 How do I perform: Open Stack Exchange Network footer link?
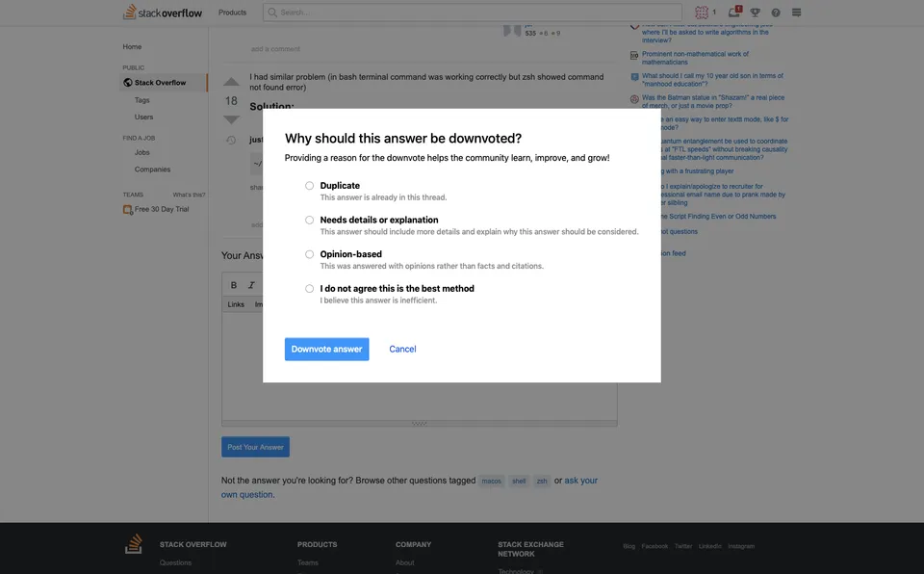tap(530, 549)
